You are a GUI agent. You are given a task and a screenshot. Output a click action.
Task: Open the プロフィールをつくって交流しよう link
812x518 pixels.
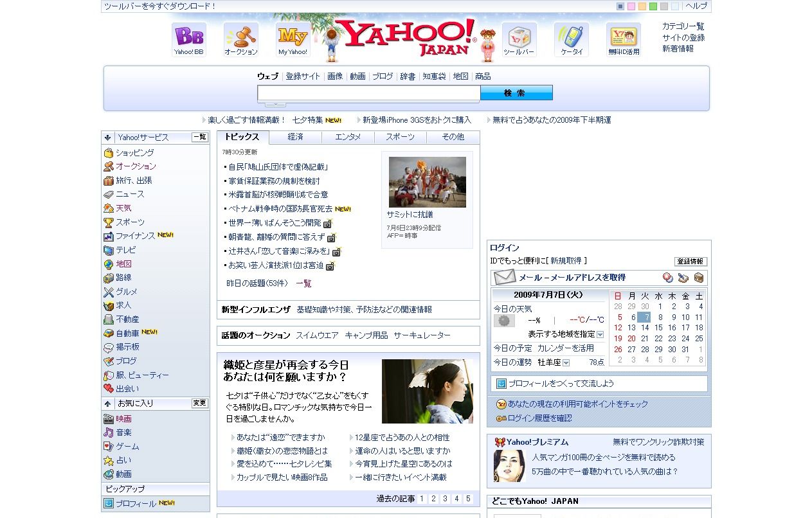click(561, 384)
